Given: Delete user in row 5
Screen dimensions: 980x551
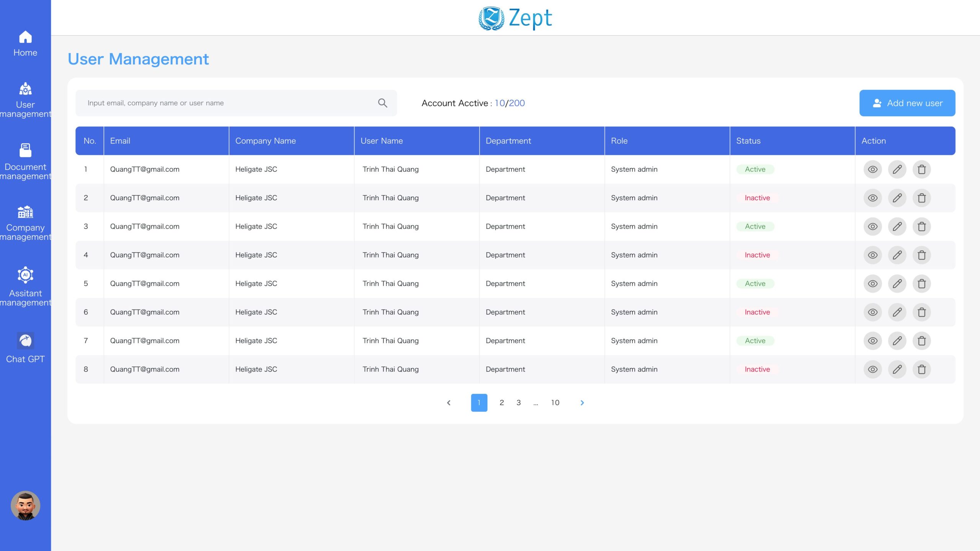Looking at the screenshot, I should (921, 284).
